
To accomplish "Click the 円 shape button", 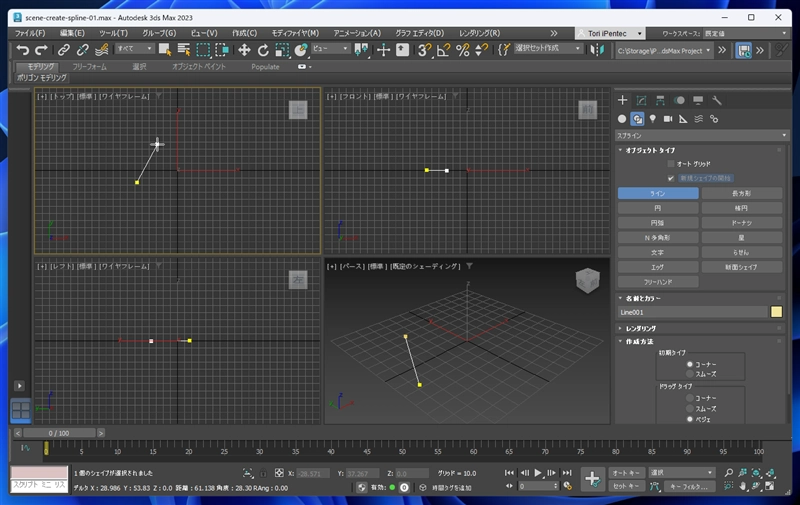I will [658, 208].
